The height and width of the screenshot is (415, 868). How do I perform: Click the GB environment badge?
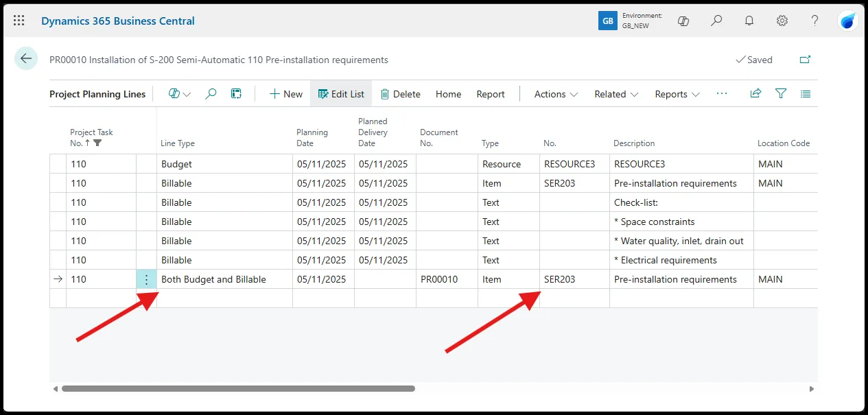[x=608, y=21]
